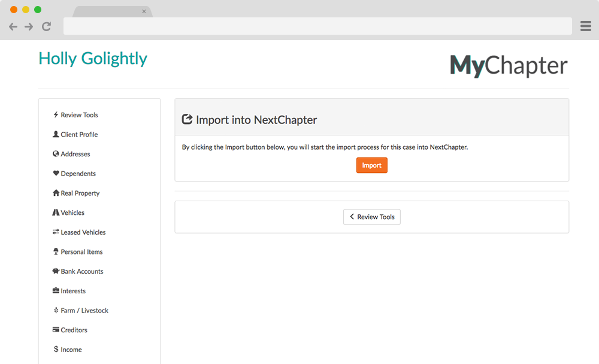The width and height of the screenshot is (599, 364).
Task: Click the road icon next to Vehicles
Action: [56, 213]
